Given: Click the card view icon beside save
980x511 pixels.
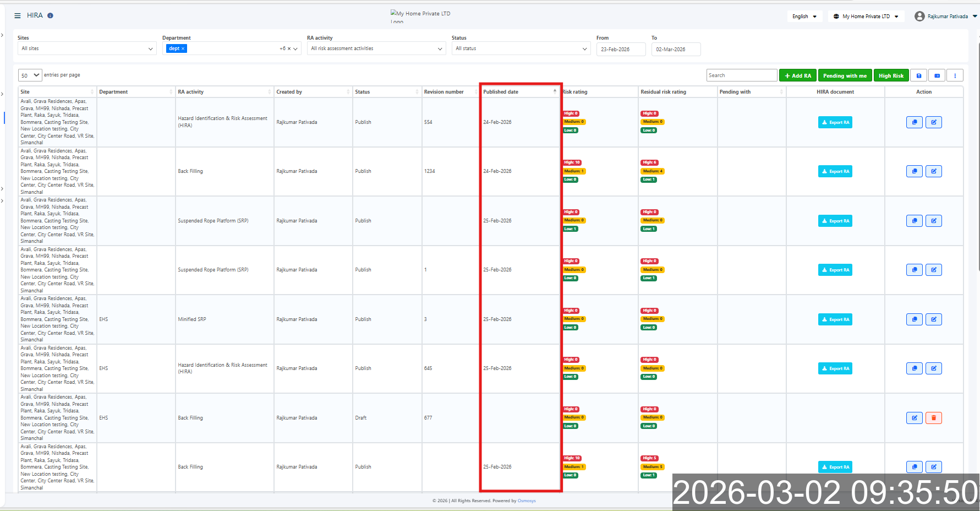Looking at the screenshot, I should tap(937, 76).
